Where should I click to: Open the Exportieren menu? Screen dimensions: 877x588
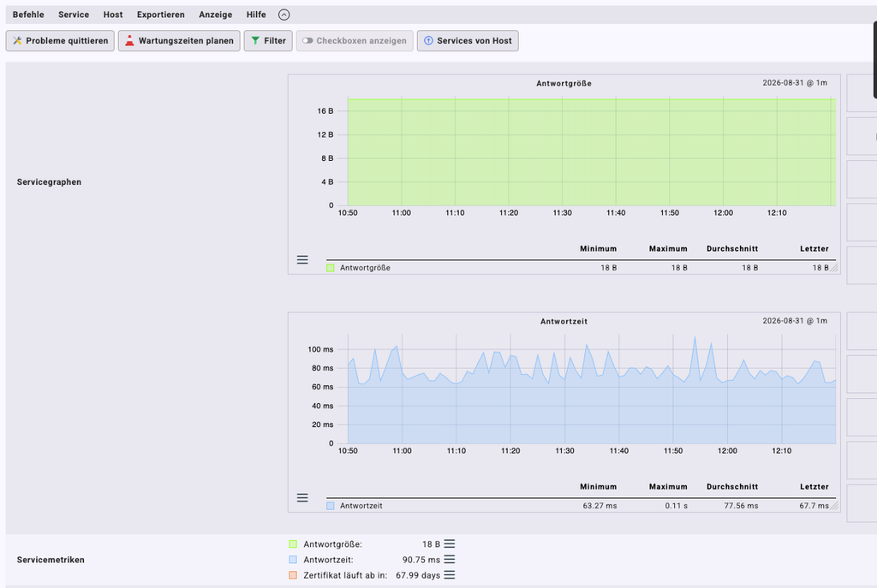(x=160, y=15)
